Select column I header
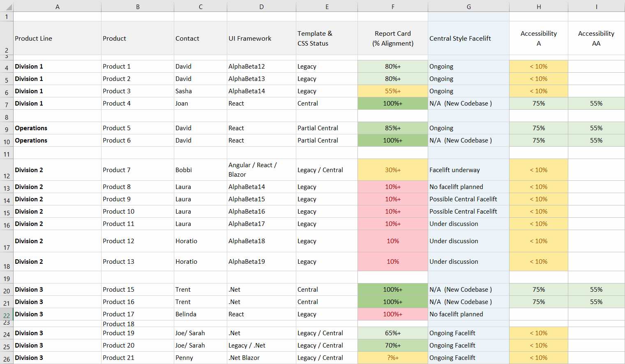Image resolution: width=625 pixels, height=364 pixels. coord(596,7)
